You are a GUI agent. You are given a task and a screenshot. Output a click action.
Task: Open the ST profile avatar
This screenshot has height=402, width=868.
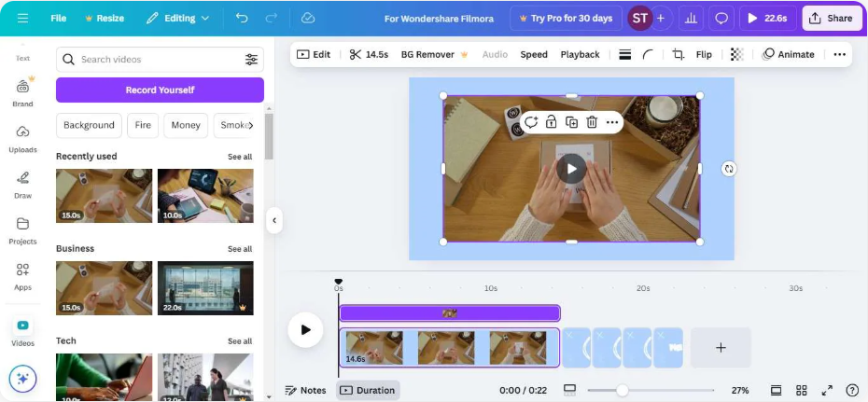click(x=640, y=19)
